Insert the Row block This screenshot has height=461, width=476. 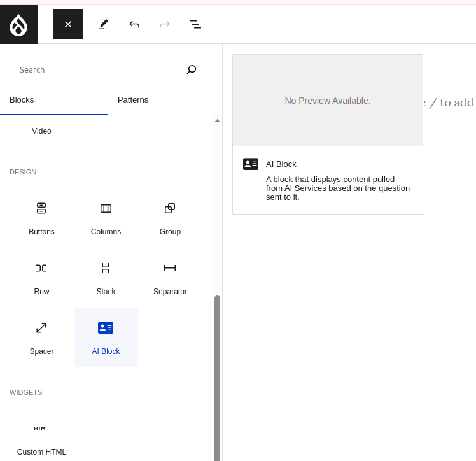pyautogui.click(x=41, y=278)
